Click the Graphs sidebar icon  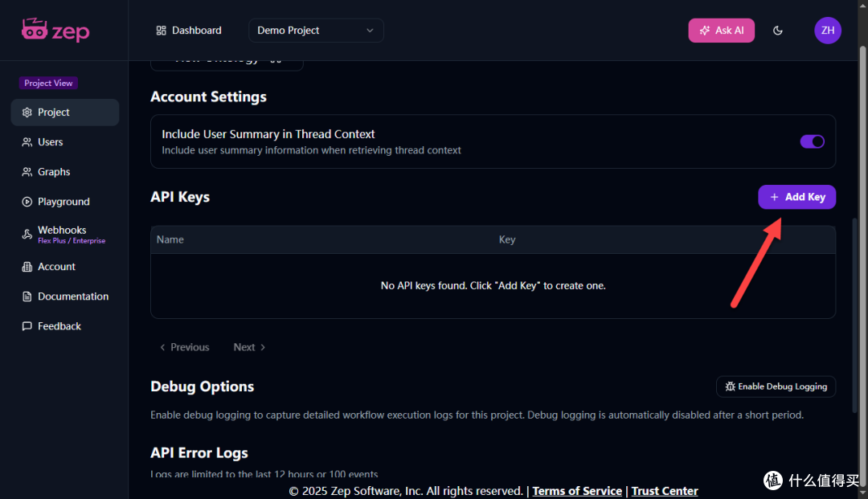click(27, 172)
